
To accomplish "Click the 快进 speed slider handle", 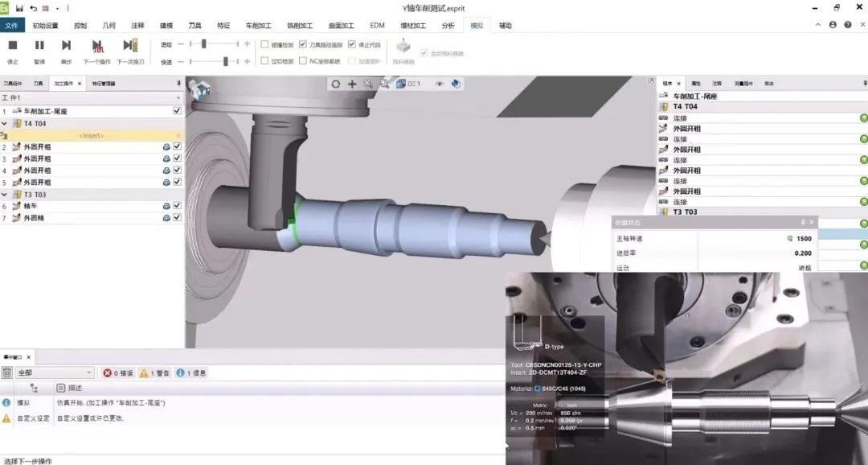I will pyautogui.click(x=226, y=61).
